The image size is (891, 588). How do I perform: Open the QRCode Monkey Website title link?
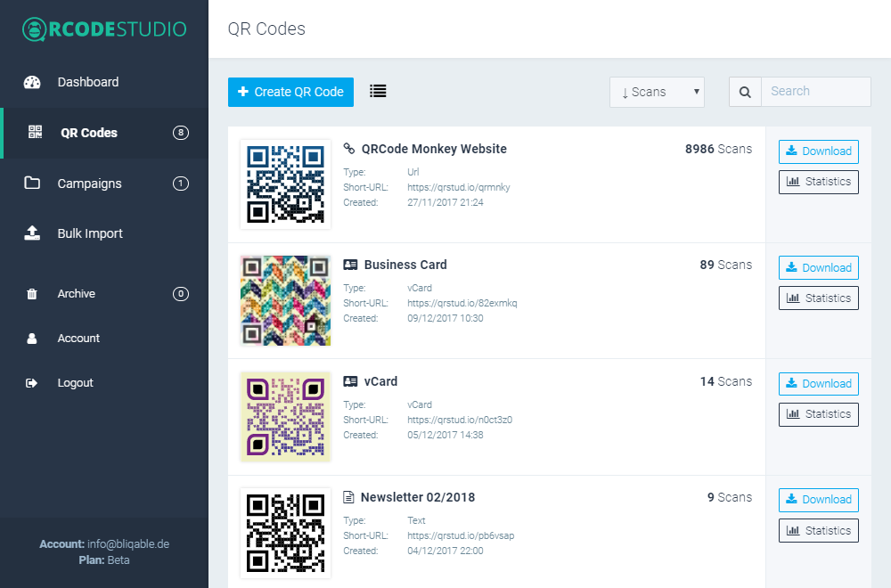point(434,149)
